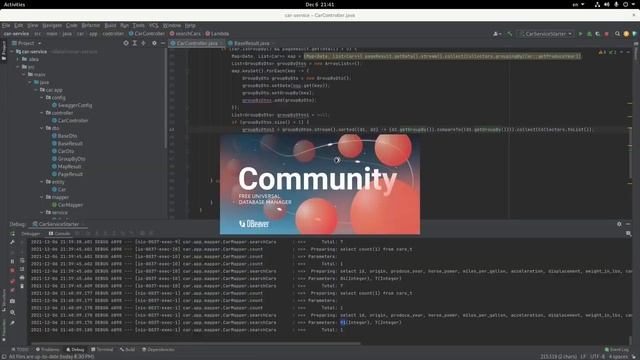Open the Event Log button
This screenshot has width=640, height=360.
pyautogui.click(x=617, y=349)
